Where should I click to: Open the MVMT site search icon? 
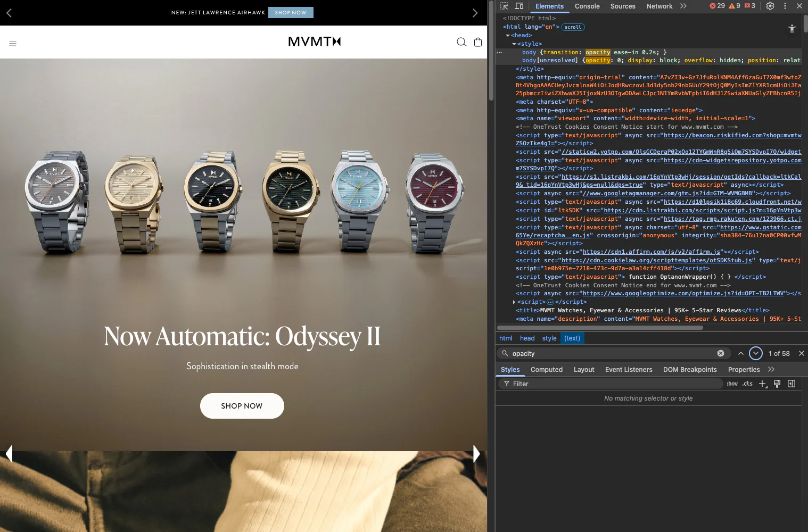point(461,42)
